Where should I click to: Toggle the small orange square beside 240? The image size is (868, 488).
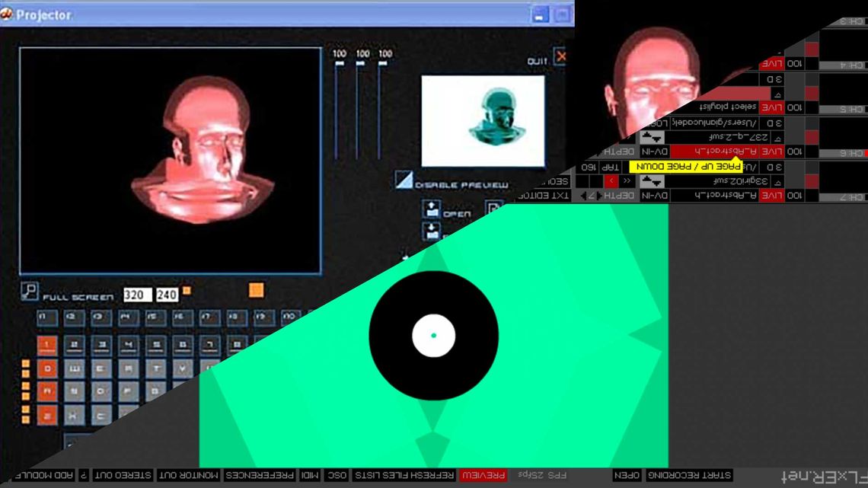(x=187, y=291)
